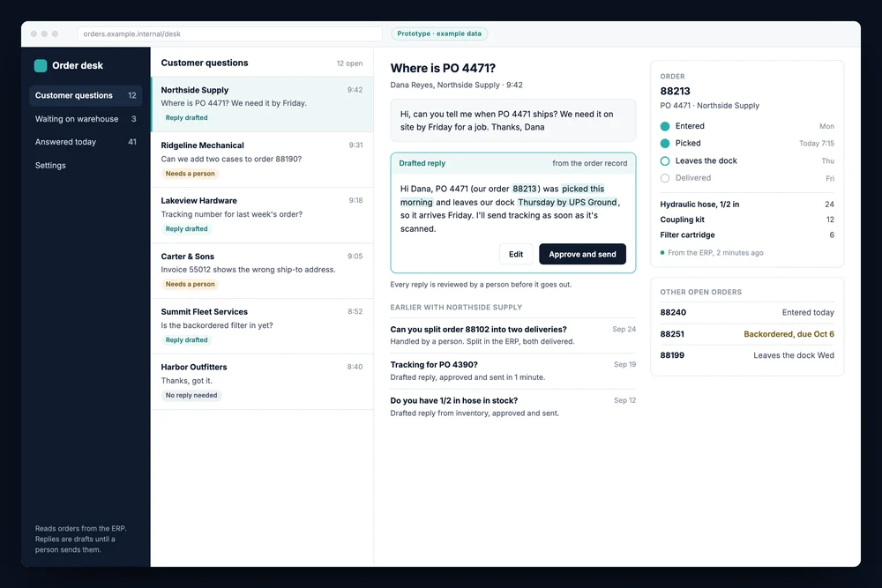Click Approve and send button

[x=582, y=254]
